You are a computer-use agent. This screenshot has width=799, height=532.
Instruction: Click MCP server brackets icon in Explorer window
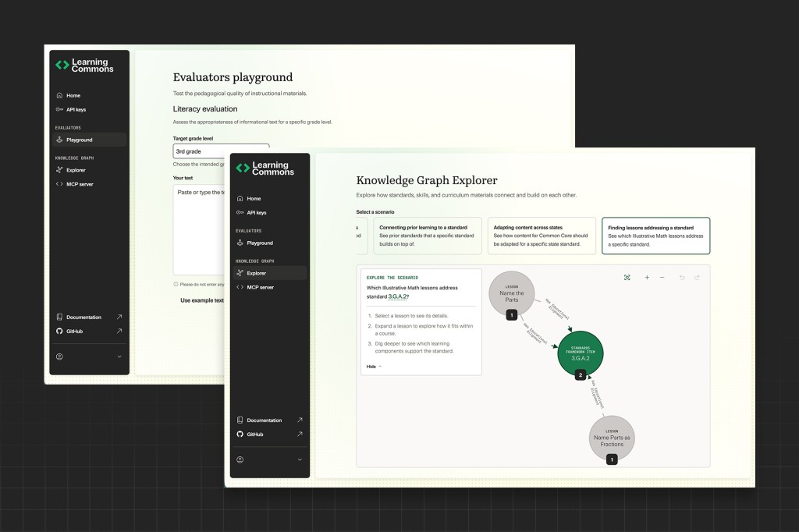pyautogui.click(x=240, y=287)
